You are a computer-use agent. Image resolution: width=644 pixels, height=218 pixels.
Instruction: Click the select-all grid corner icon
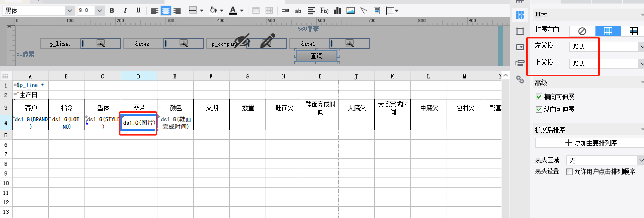click(5, 76)
